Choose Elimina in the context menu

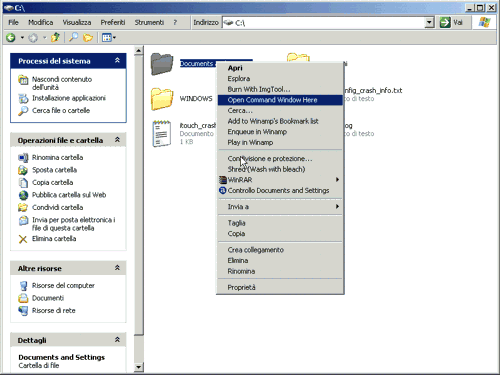(280, 260)
